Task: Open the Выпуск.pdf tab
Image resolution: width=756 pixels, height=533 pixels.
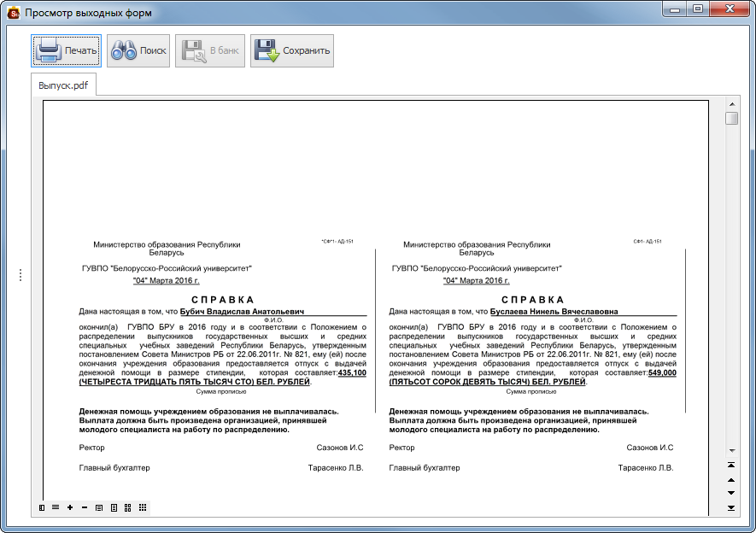Action: [63, 85]
